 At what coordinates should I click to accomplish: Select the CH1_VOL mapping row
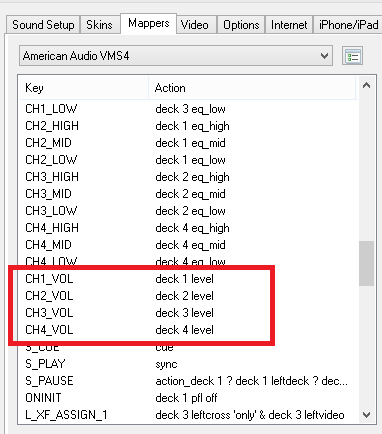pyautogui.click(x=188, y=279)
